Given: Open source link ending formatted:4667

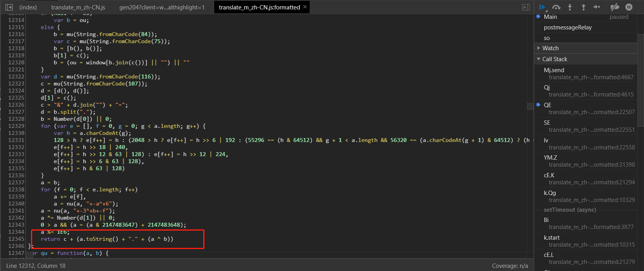Looking at the screenshot, I should point(591,77).
